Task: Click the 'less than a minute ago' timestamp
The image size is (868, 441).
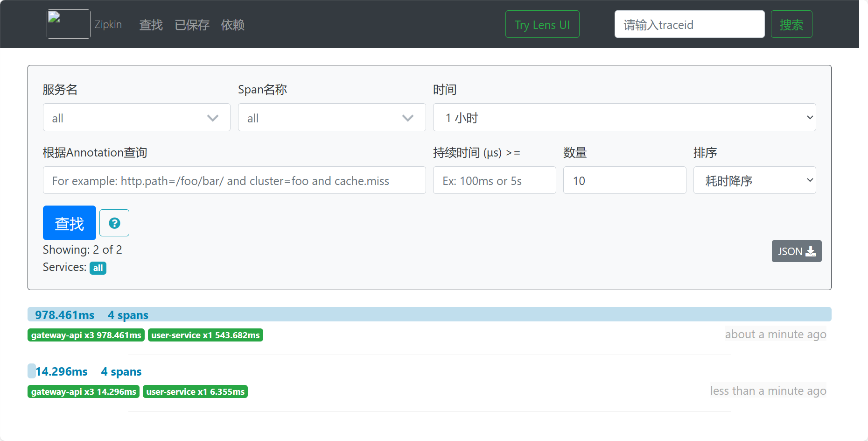Action: point(768,391)
